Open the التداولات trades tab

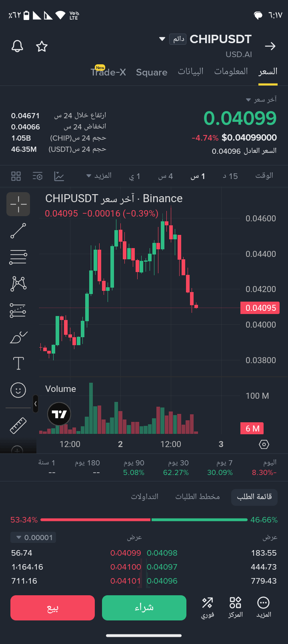tap(144, 497)
